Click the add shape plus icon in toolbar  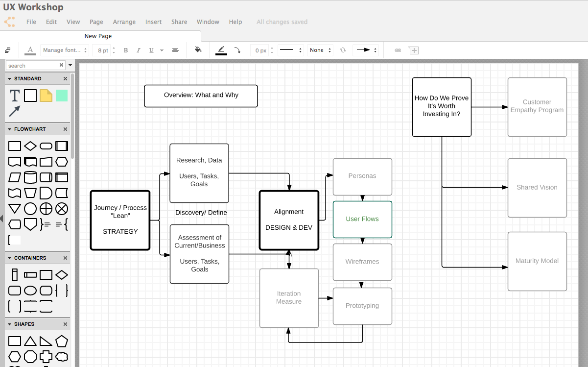tap(414, 50)
